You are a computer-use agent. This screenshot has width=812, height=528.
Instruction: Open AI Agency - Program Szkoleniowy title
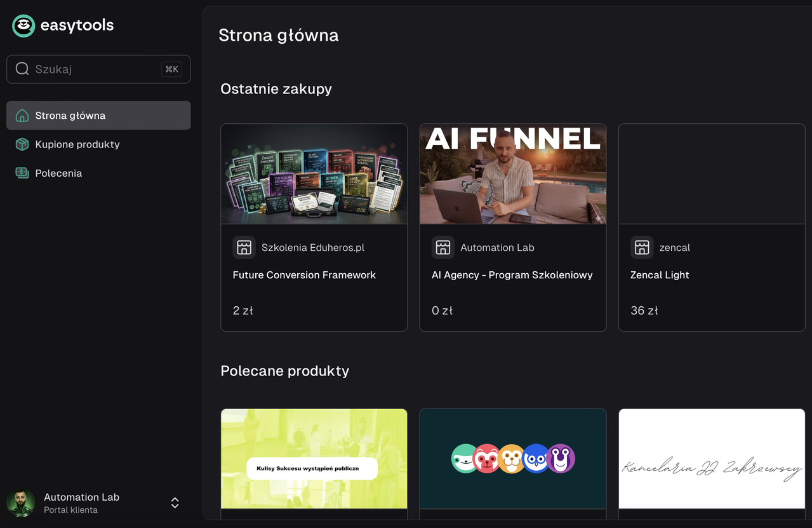click(512, 275)
